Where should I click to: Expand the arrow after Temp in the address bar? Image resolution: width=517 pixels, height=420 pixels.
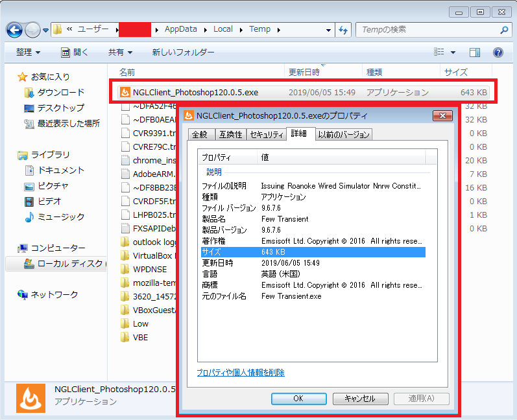coord(279,30)
